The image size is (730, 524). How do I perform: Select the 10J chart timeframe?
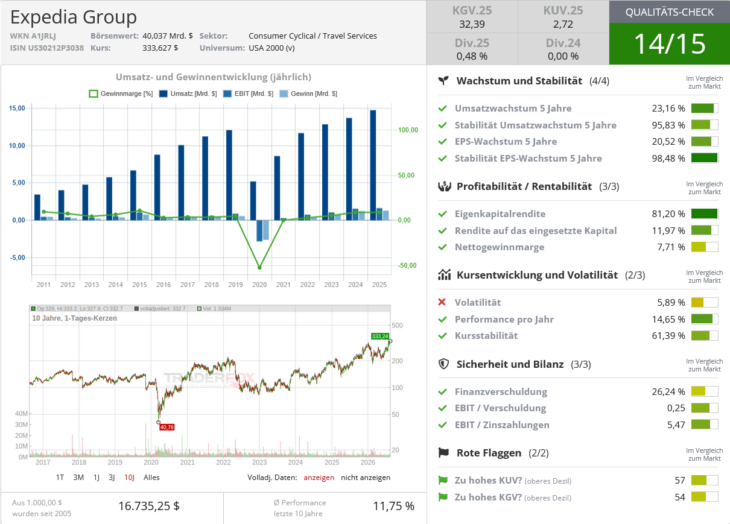[129, 477]
